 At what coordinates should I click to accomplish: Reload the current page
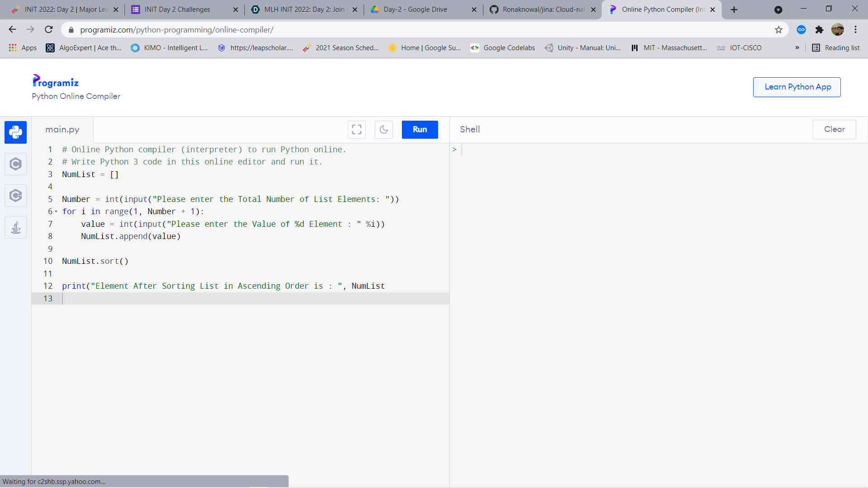[x=49, y=30]
